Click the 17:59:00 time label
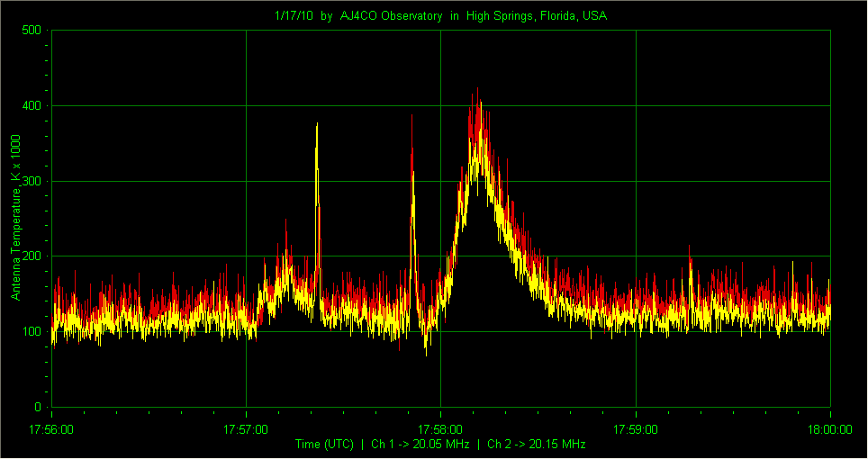868x459 pixels. [636, 429]
